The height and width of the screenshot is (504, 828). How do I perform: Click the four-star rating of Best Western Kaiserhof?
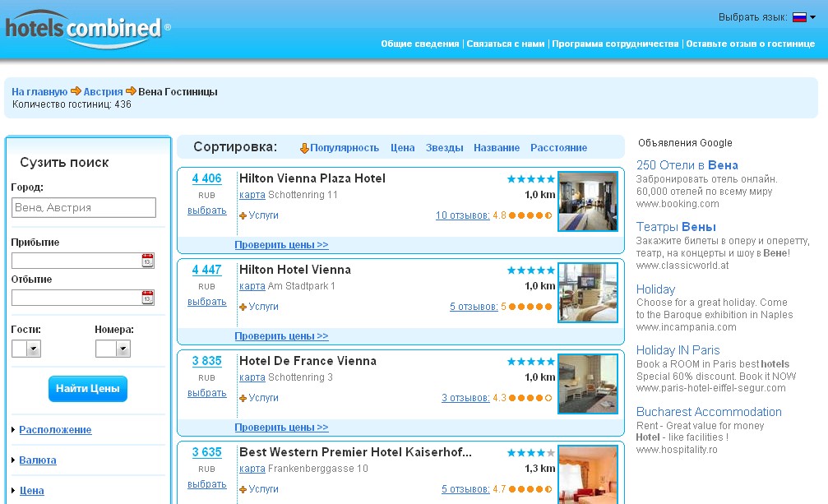coord(530,453)
